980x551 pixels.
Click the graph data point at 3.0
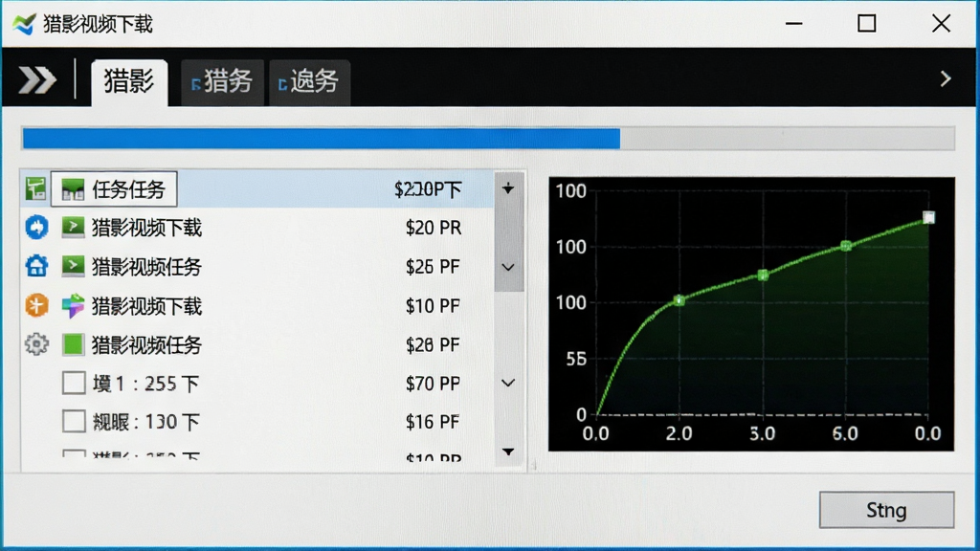tap(763, 275)
